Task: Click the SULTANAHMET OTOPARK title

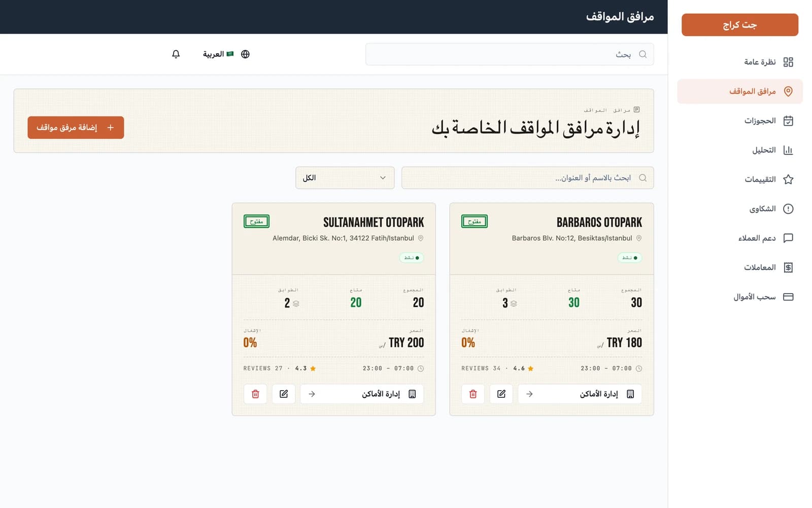Action: tap(374, 222)
